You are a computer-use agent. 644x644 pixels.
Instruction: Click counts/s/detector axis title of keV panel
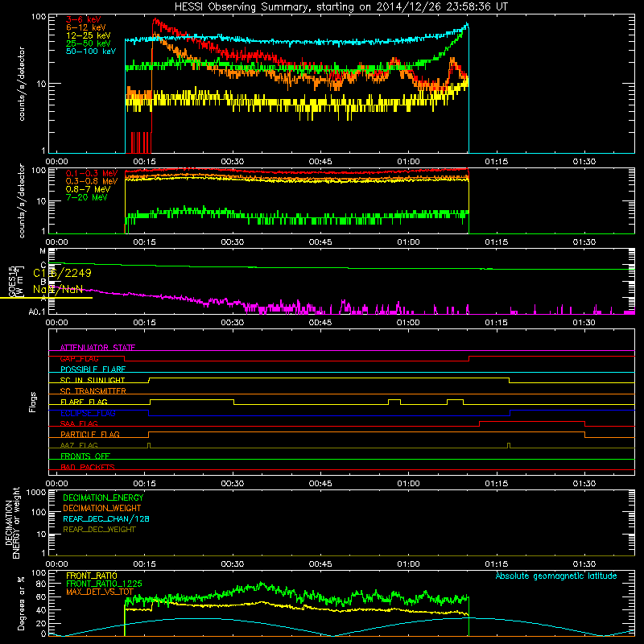coord(22,84)
